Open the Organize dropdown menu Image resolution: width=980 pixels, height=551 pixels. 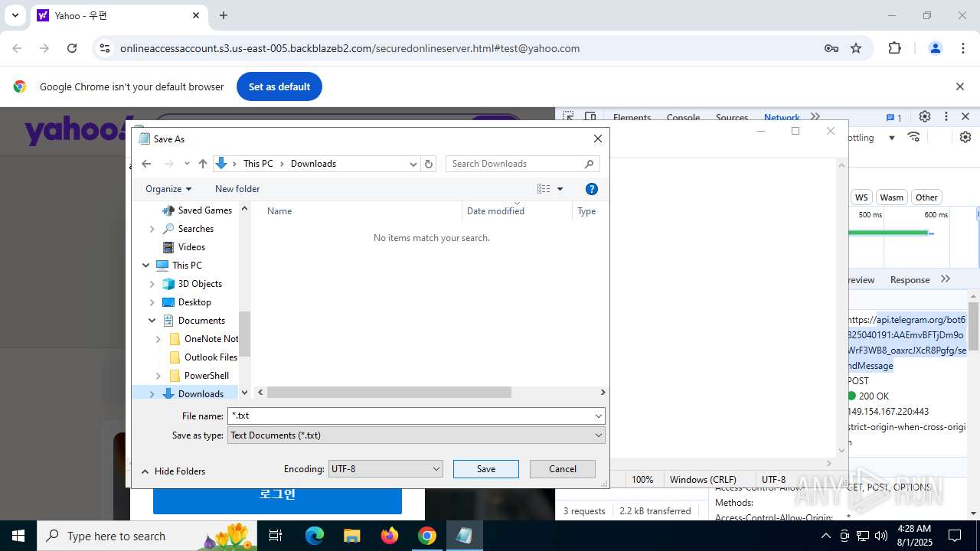click(168, 189)
